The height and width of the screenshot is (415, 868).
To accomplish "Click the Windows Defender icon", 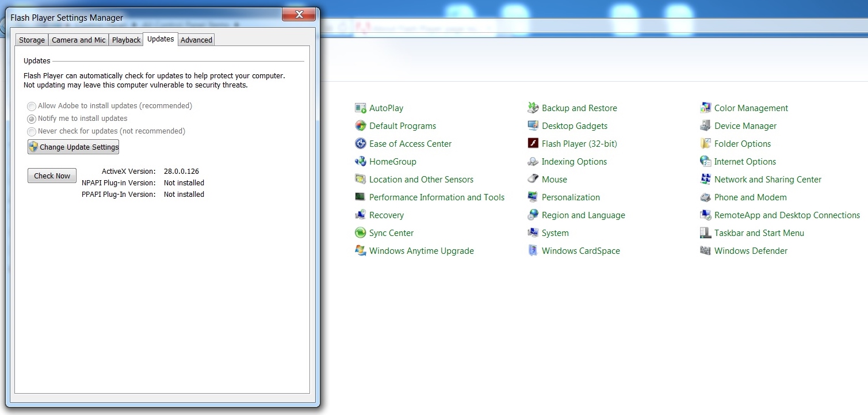I will (706, 251).
